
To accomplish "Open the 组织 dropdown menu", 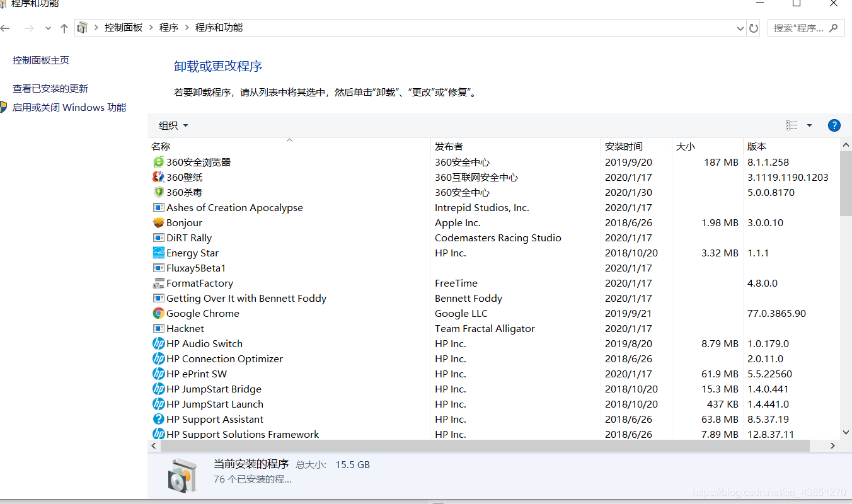I will click(173, 125).
